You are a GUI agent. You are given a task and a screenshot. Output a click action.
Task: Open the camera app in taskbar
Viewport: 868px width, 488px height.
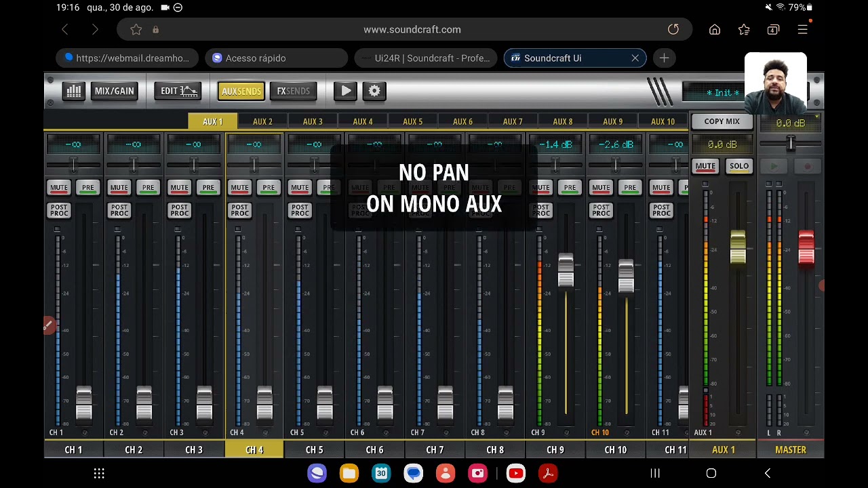[x=478, y=474]
